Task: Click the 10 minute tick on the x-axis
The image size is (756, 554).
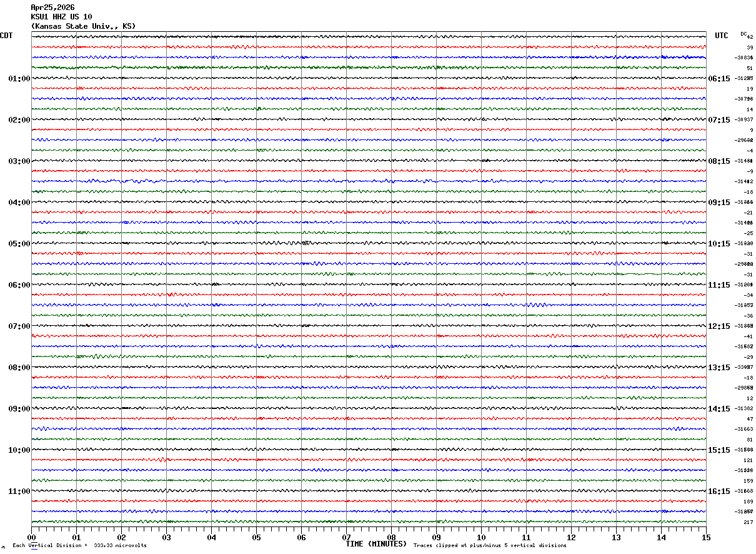Action: coord(481,537)
